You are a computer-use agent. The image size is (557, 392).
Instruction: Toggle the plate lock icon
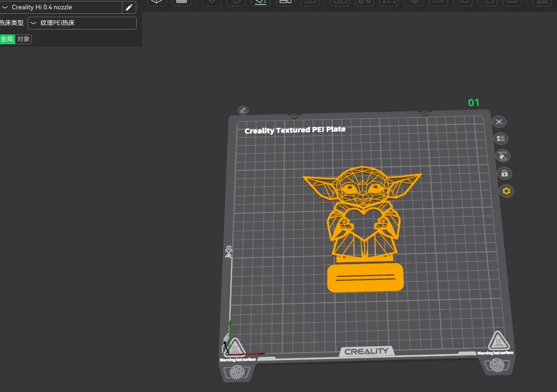[504, 173]
